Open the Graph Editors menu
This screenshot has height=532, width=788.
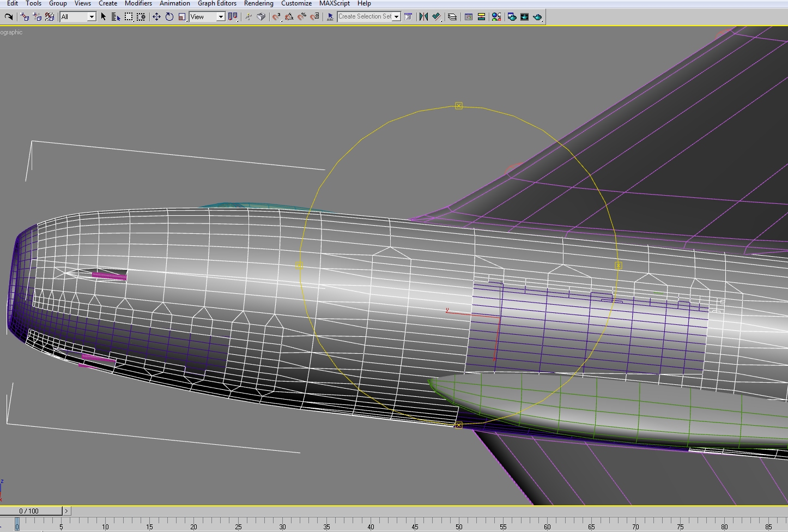[217, 3]
